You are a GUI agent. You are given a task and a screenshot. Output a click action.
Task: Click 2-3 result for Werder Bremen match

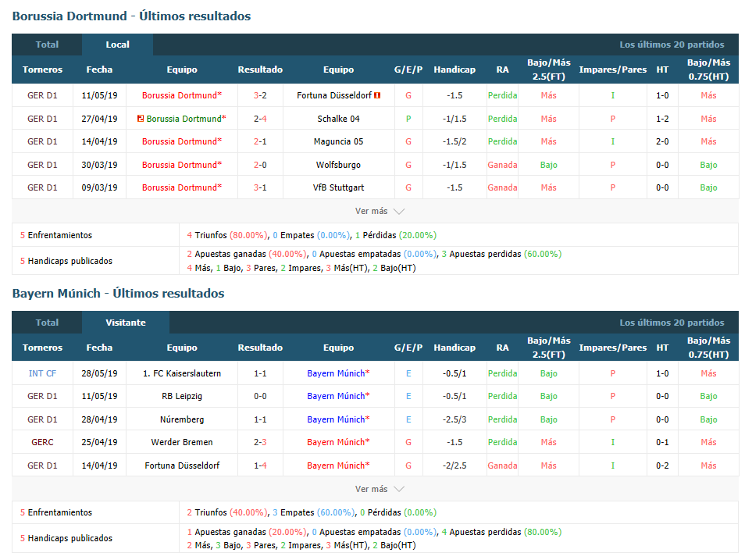click(260, 443)
